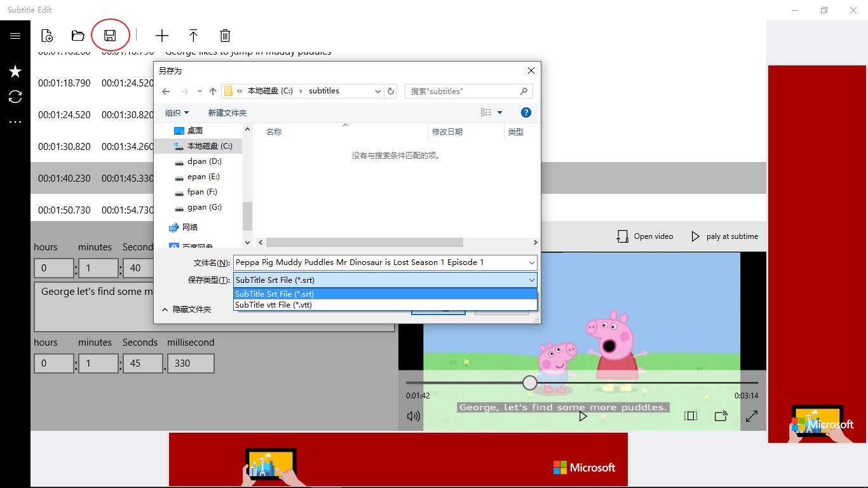
Task: Close the Save As dialog
Action: pos(531,71)
